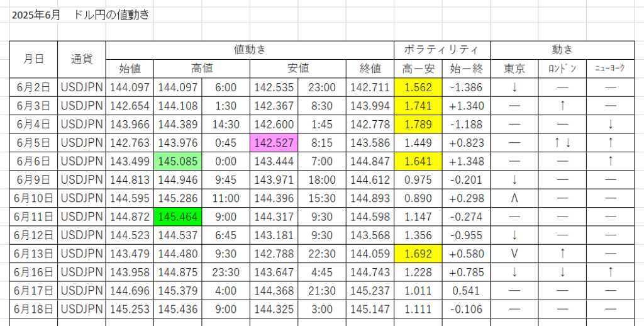Click the 6月18日 date cell
644x326 pixels.
pyautogui.click(x=33, y=310)
